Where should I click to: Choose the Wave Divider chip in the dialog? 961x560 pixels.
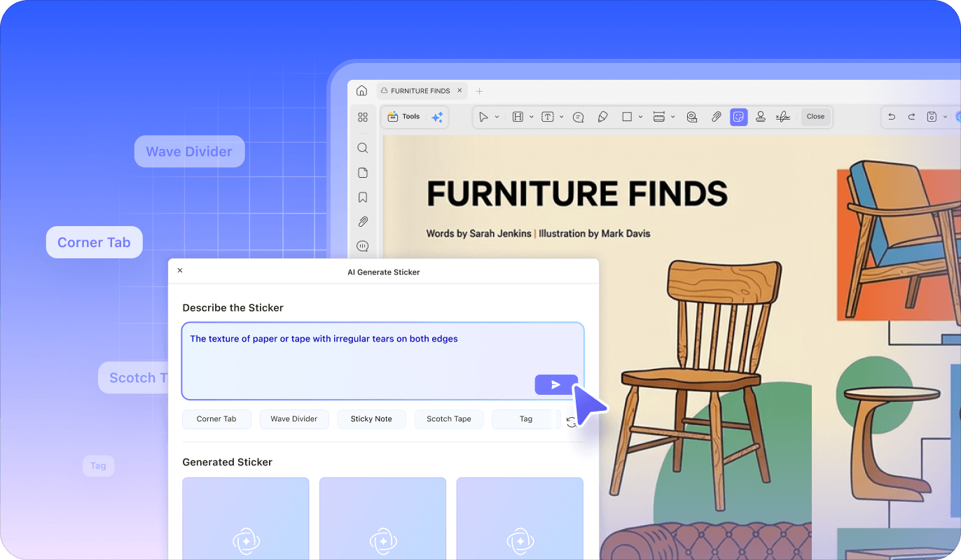pos(294,419)
